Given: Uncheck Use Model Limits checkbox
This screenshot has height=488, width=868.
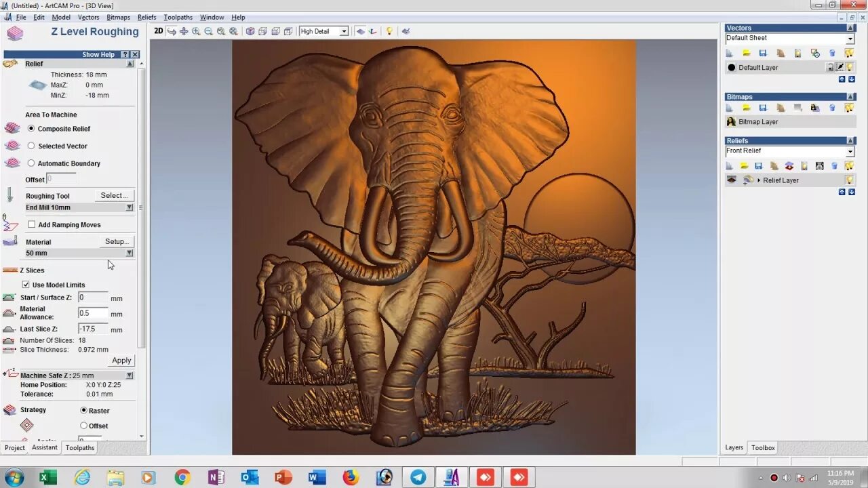Looking at the screenshot, I should tap(26, 285).
